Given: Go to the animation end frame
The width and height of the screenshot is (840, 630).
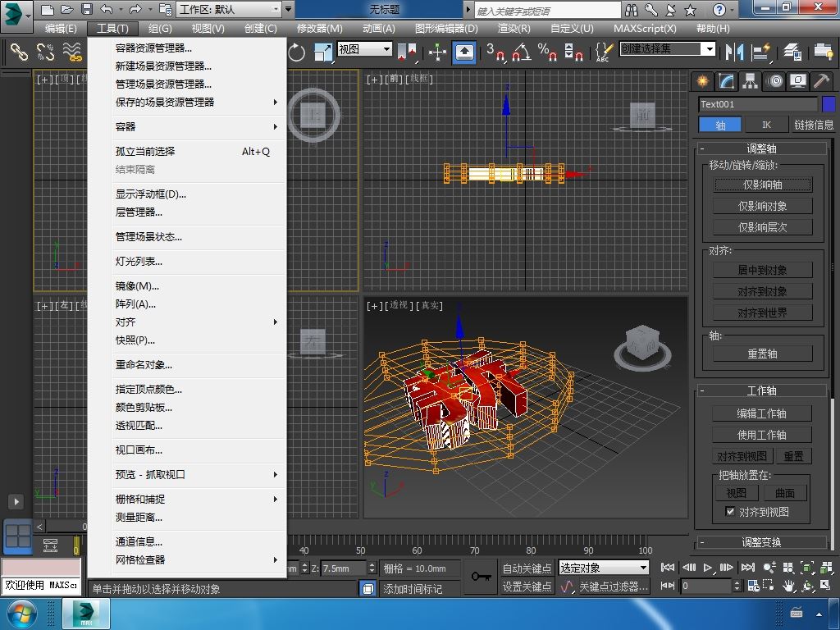Looking at the screenshot, I should tap(748, 568).
